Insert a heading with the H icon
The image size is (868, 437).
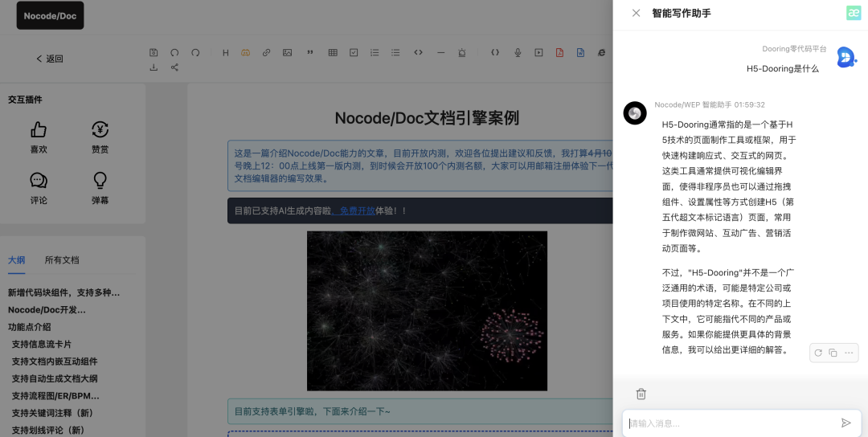click(x=225, y=52)
